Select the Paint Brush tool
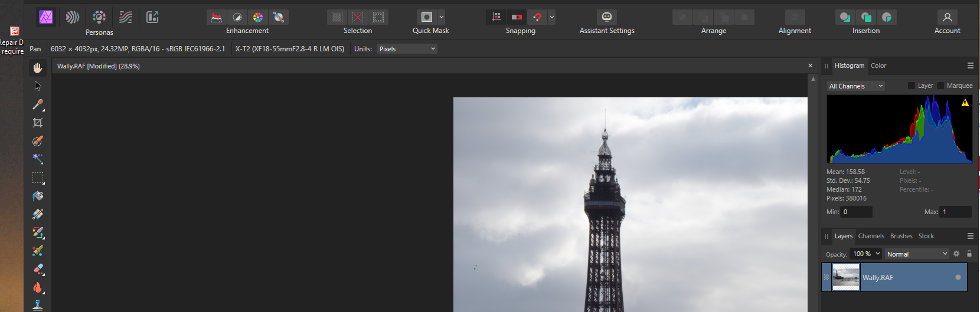 click(38, 214)
